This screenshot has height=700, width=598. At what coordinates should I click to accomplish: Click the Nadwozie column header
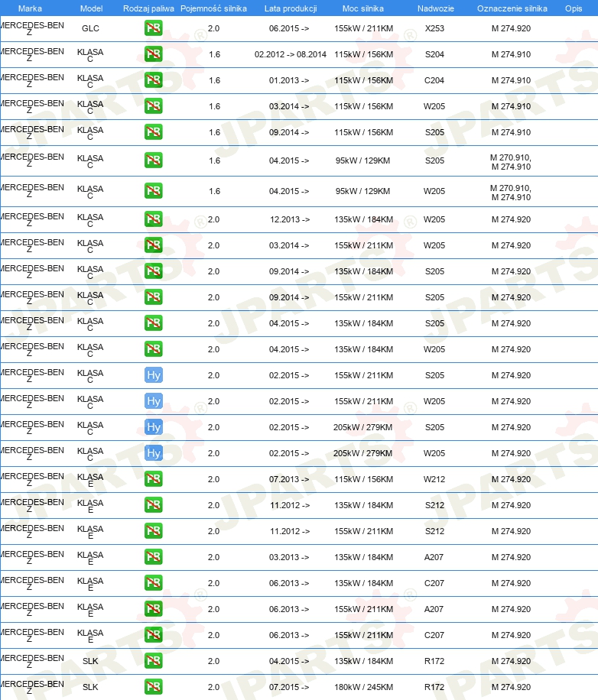pos(435,8)
